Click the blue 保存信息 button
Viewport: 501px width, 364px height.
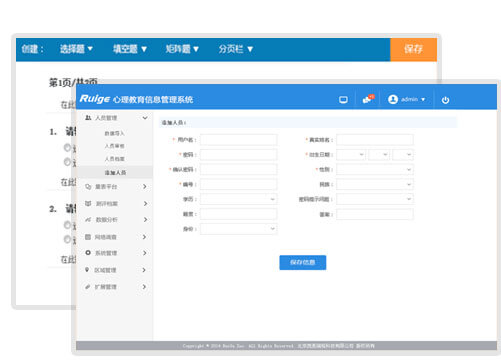[x=303, y=262]
